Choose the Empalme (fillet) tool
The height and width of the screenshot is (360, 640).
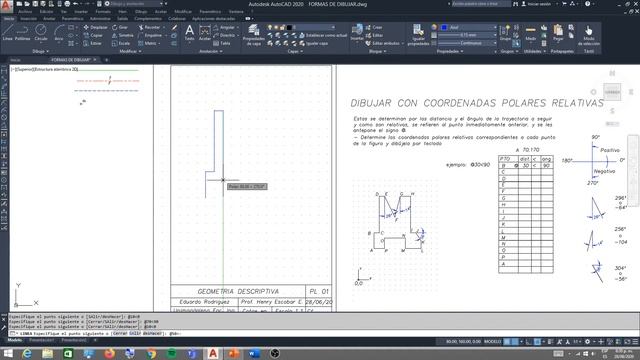(x=150, y=36)
